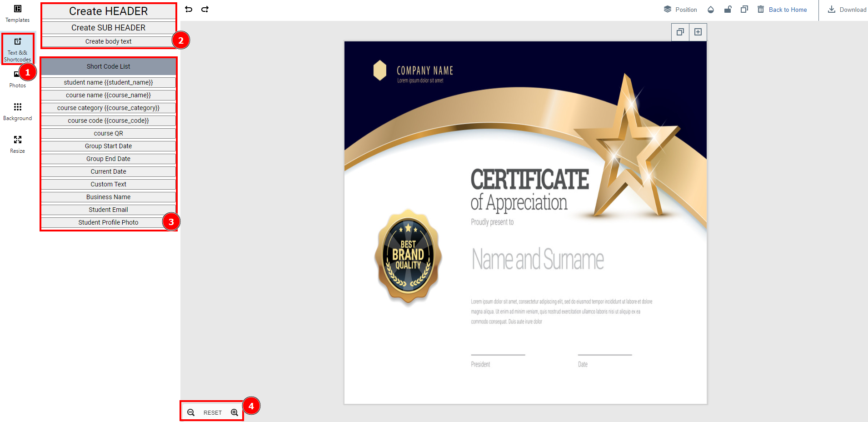Click the trash delete icon
The width and height of the screenshot is (868, 422).
pos(761,10)
